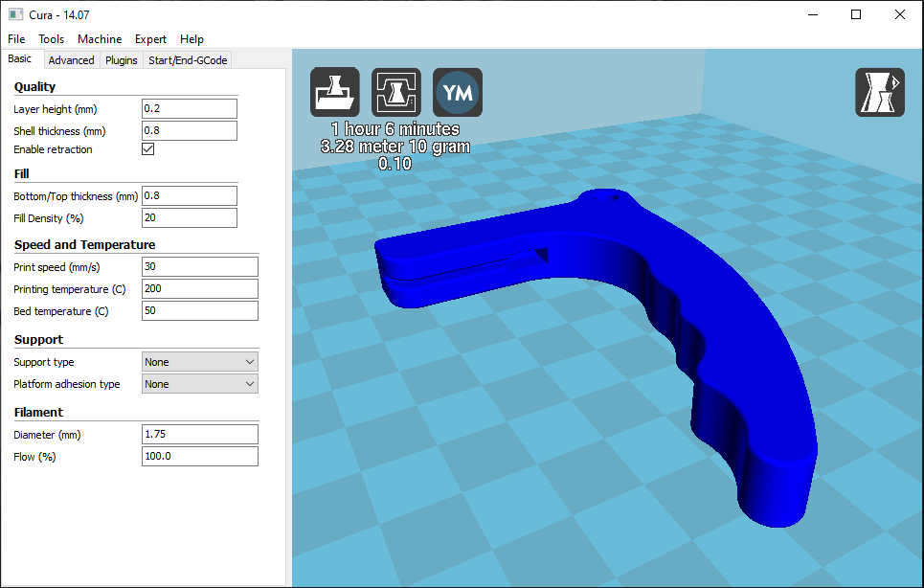Open the Start/End-GCode tab

tap(188, 59)
